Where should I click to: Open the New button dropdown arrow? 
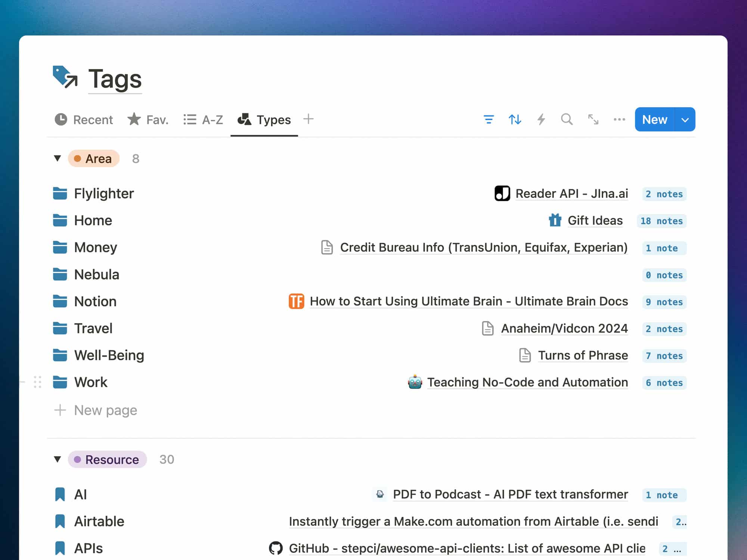[685, 120]
